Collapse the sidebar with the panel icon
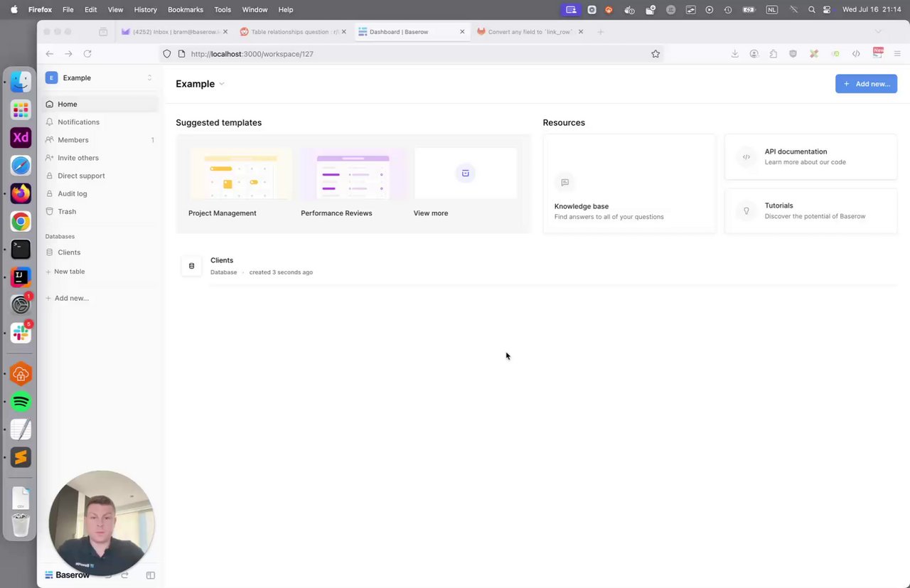 point(151,575)
